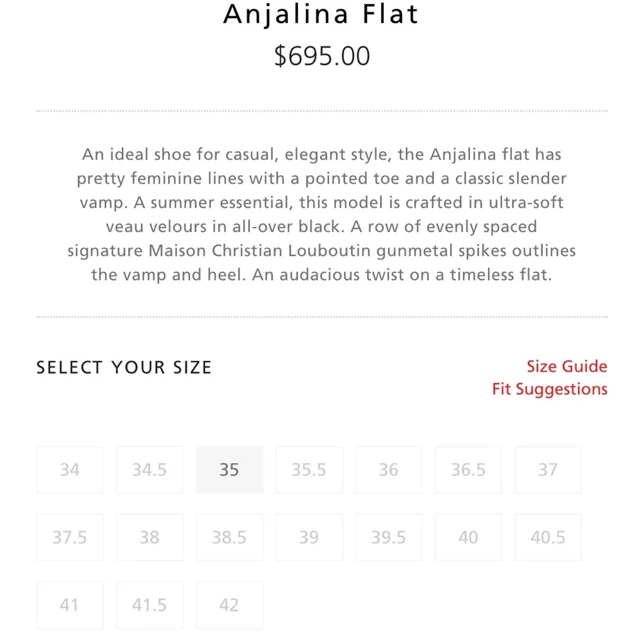This screenshot has width=644, height=644.
Task: Choose size 34.5
Action: click(x=149, y=470)
